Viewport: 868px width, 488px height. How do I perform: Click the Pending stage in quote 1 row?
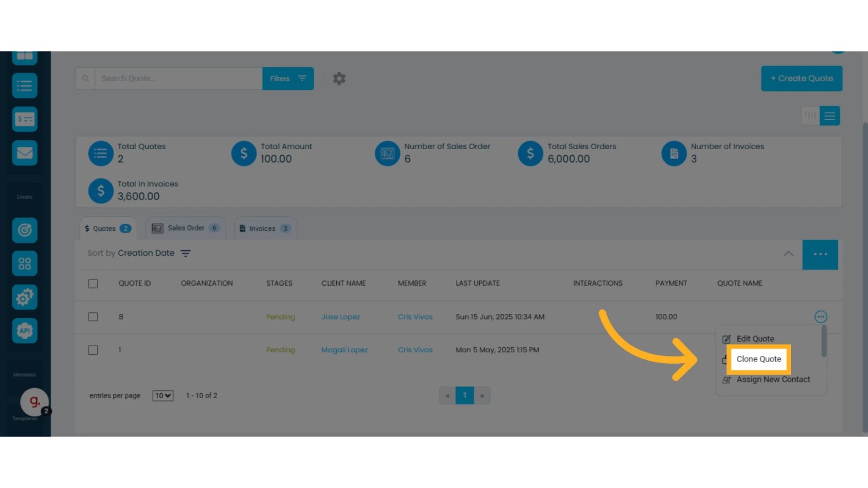(x=280, y=350)
